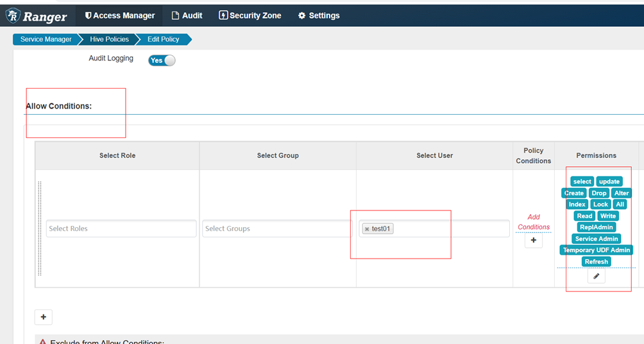Click the select permission tag
The image size is (644, 344).
point(582,181)
